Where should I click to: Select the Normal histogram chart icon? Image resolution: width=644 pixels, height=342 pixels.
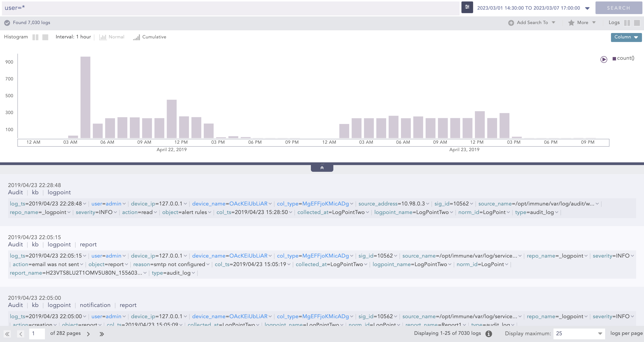(103, 37)
